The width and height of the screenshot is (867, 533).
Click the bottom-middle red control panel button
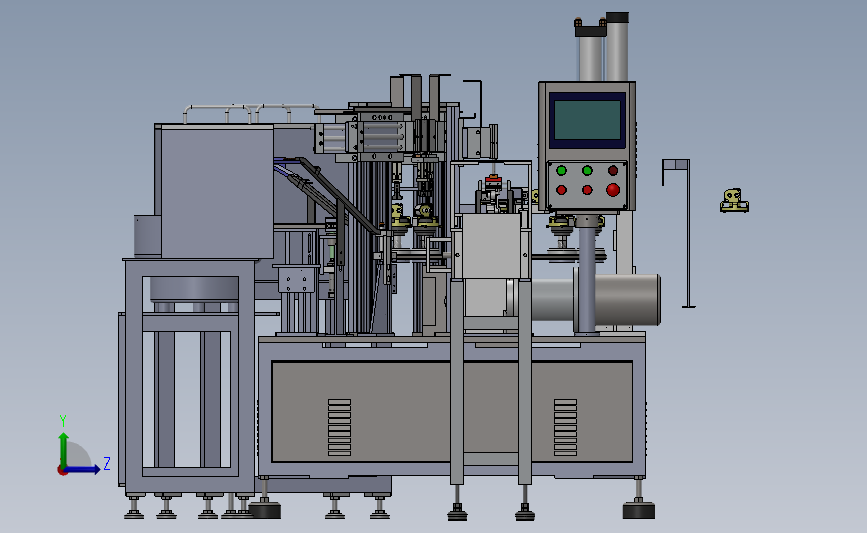pos(587,190)
